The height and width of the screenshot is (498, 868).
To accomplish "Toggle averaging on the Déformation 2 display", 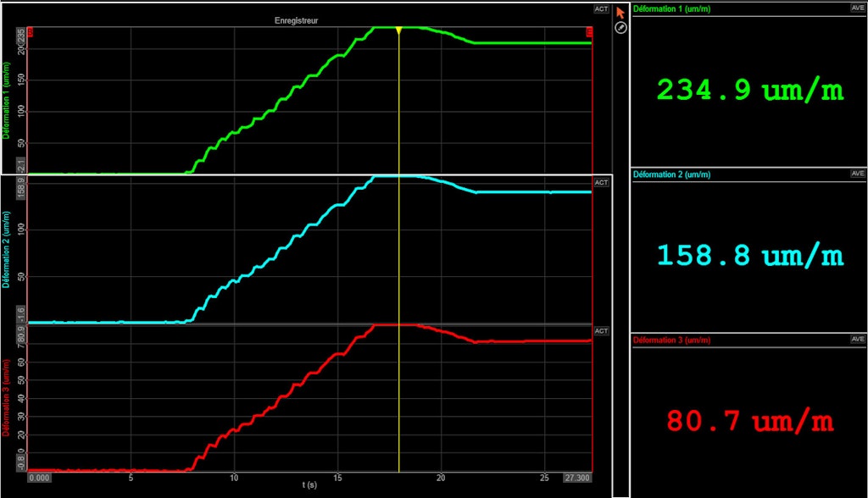I will pyautogui.click(x=858, y=174).
